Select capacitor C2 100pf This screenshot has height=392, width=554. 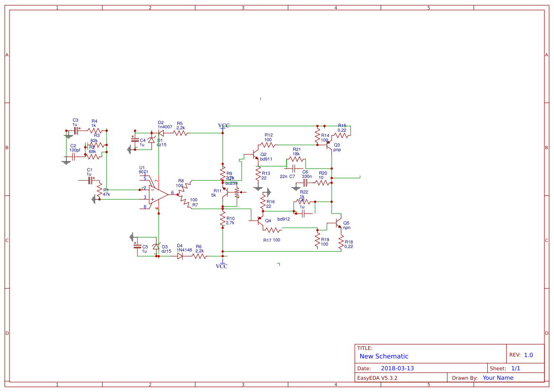point(73,157)
